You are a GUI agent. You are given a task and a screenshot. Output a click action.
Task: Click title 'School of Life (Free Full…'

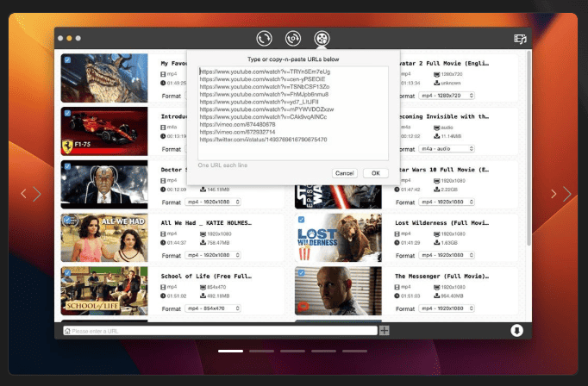coord(206,277)
